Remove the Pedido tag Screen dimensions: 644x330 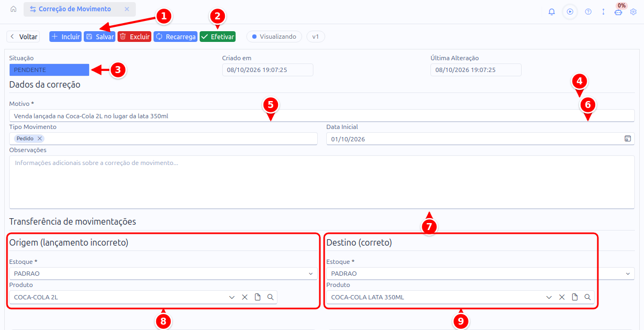(40, 138)
